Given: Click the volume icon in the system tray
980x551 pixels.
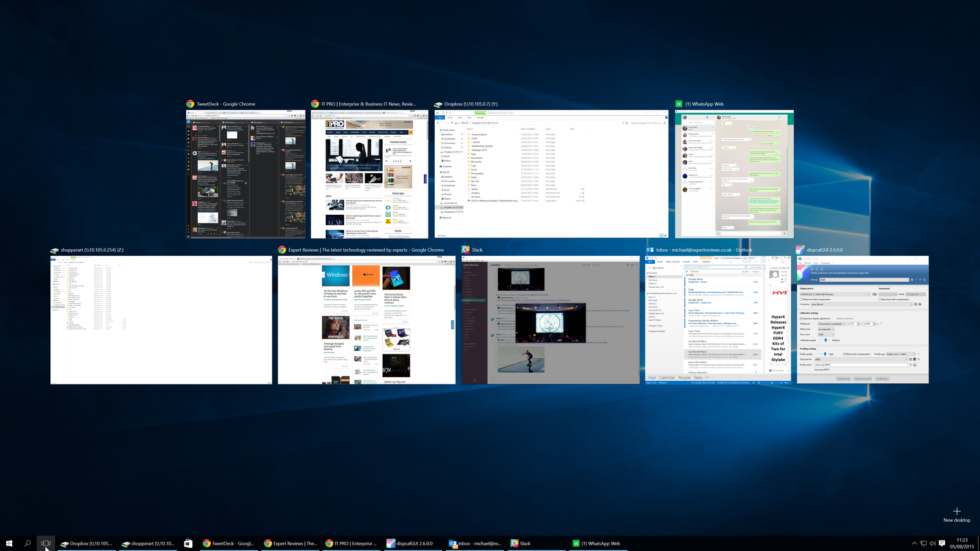Looking at the screenshot, I should coord(933,543).
